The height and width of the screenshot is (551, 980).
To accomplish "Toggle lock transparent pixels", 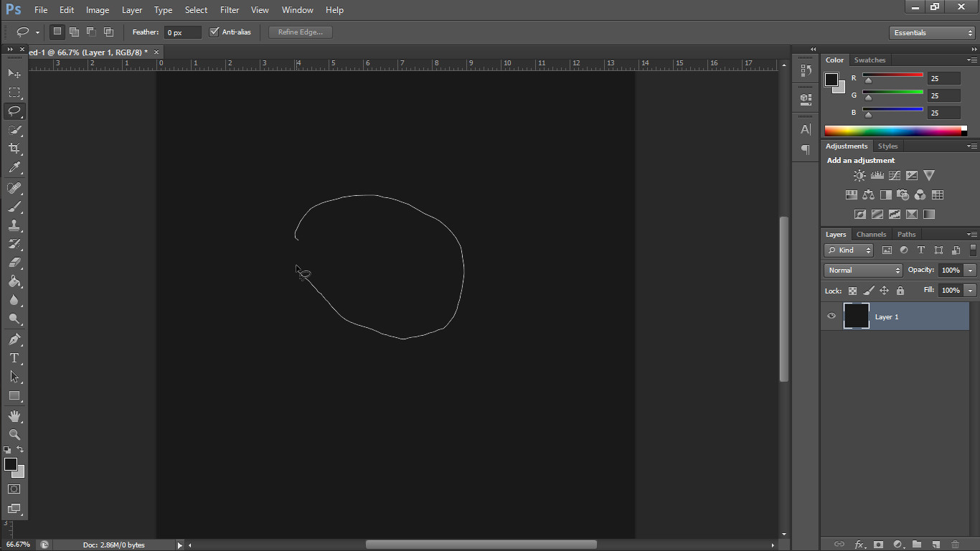I will tap(852, 291).
